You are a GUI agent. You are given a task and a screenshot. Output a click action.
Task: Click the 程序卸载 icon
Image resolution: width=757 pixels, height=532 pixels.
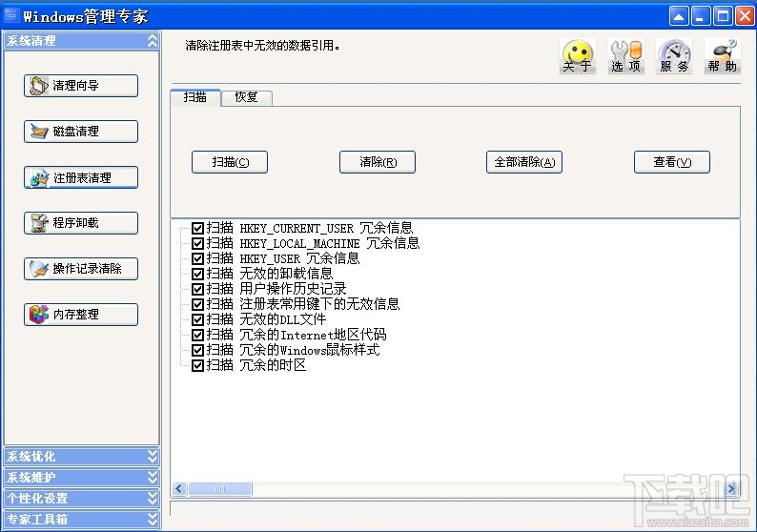(x=39, y=223)
